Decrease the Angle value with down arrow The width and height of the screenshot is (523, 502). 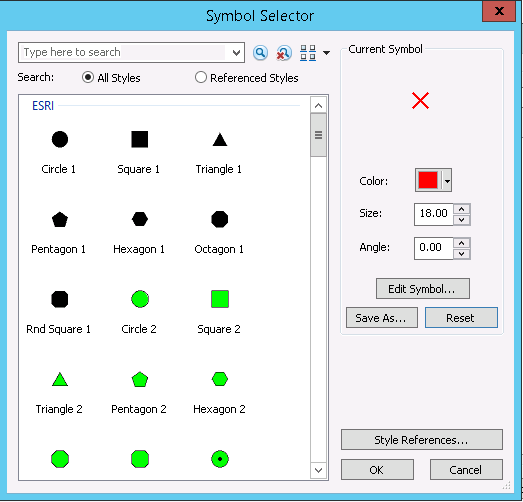(x=462, y=254)
